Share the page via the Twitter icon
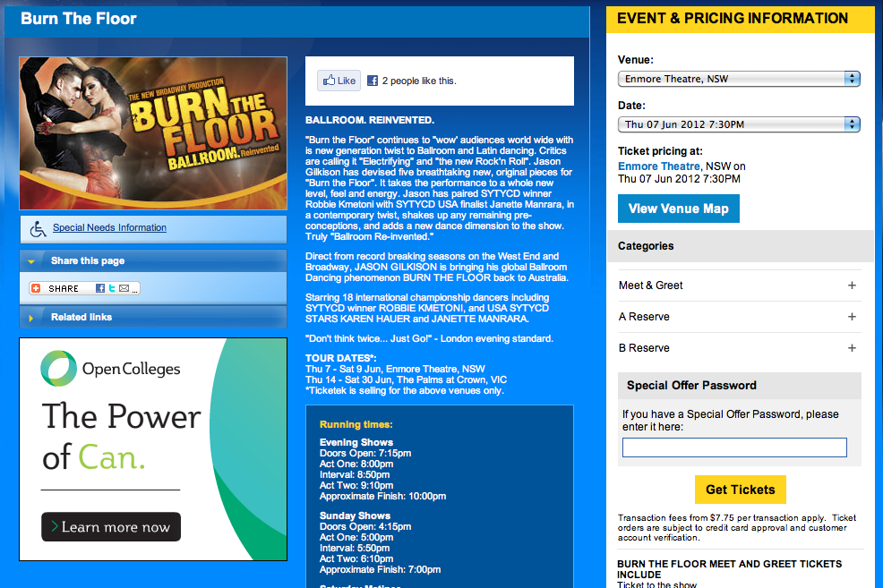Viewport: 883px width, 588px height. [112, 289]
